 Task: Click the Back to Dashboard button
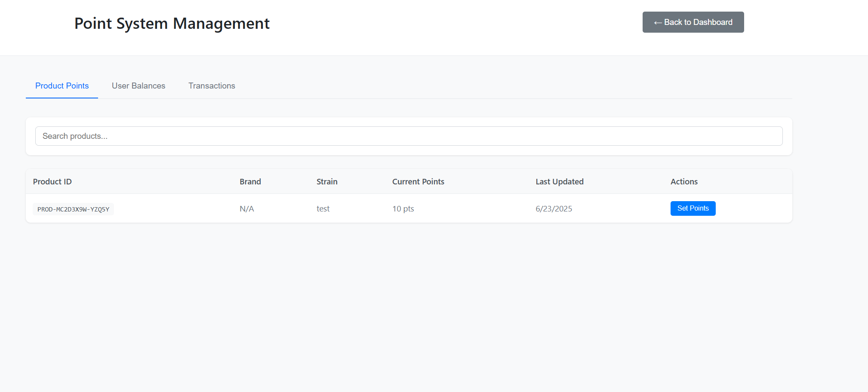pos(693,22)
